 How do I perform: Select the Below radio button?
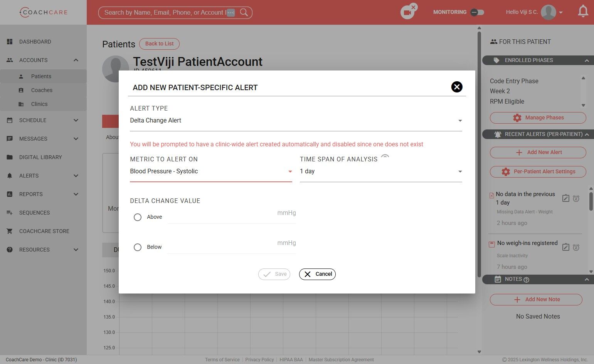click(x=138, y=247)
